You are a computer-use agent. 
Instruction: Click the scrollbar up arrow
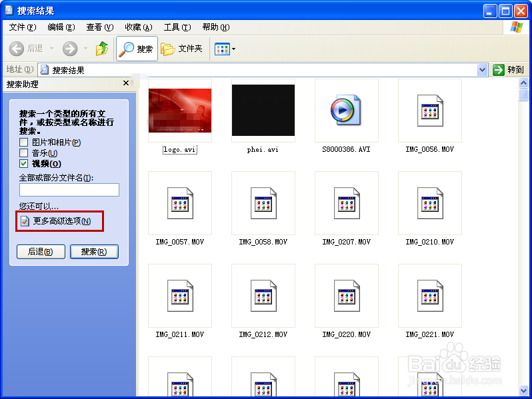(523, 83)
